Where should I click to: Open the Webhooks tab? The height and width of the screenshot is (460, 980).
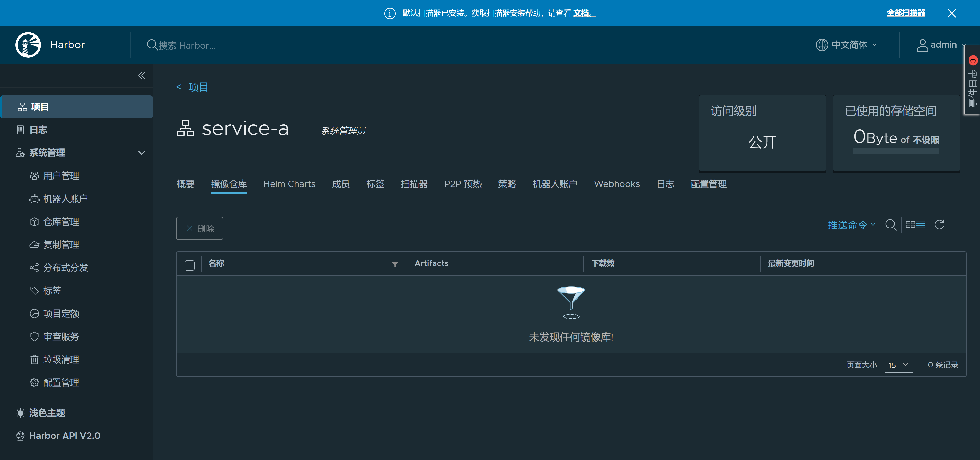coord(617,184)
